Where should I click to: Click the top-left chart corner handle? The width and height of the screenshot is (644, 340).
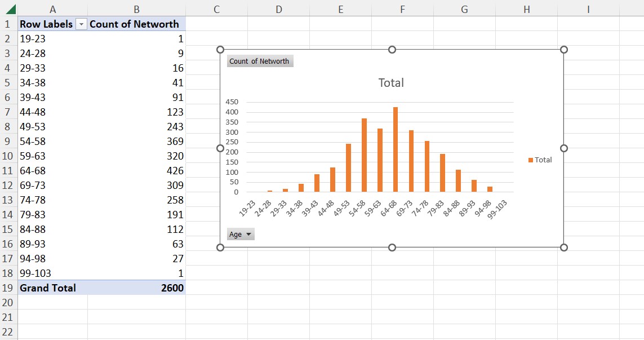pos(220,50)
